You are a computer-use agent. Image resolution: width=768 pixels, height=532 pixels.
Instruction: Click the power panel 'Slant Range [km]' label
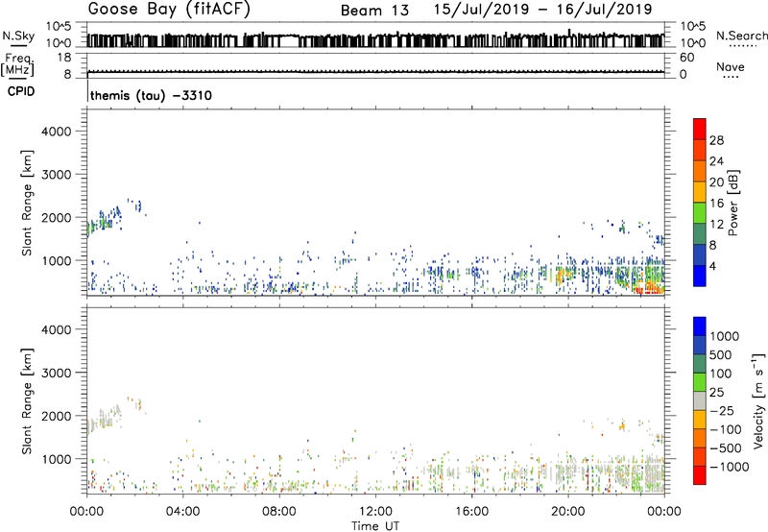[x=27, y=203]
